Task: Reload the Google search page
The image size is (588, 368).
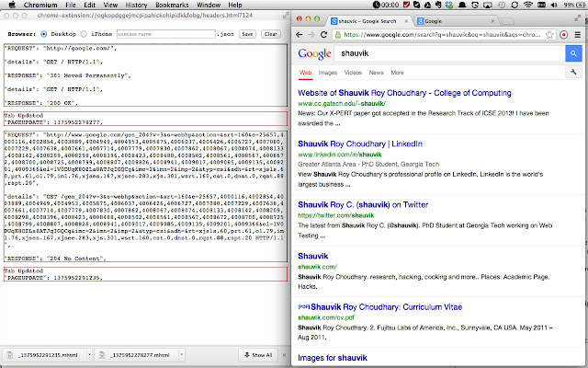Action: pos(323,35)
